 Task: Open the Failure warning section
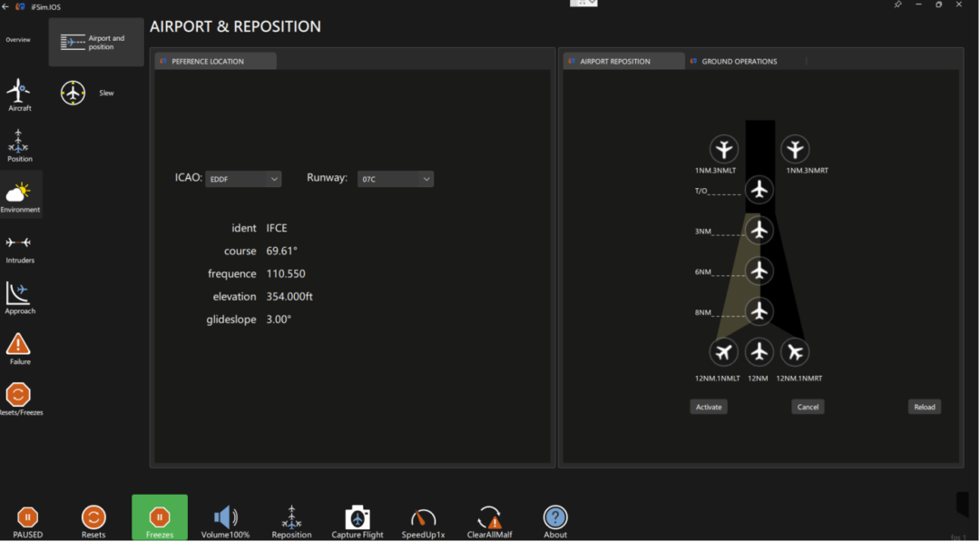(19, 348)
